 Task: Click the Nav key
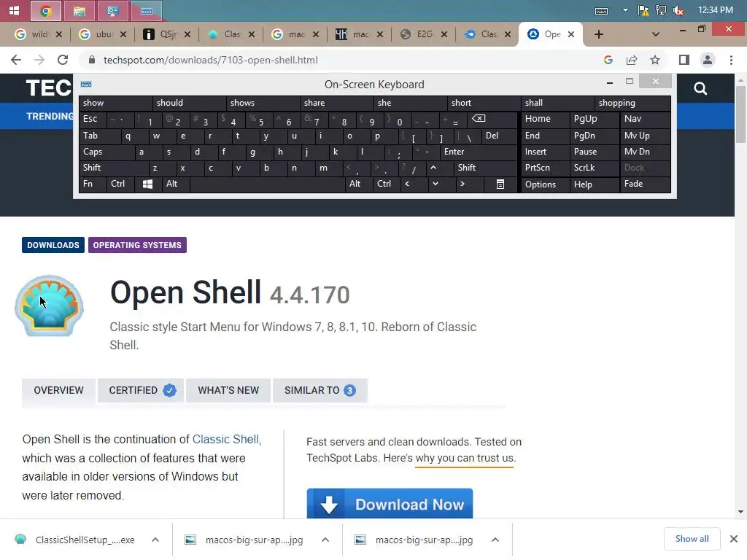coord(645,119)
